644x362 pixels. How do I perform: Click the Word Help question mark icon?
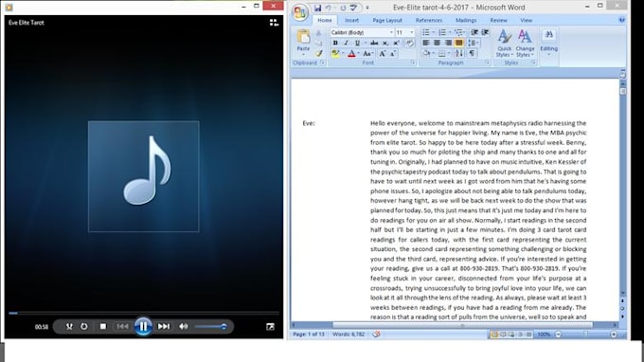pos(622,20)
